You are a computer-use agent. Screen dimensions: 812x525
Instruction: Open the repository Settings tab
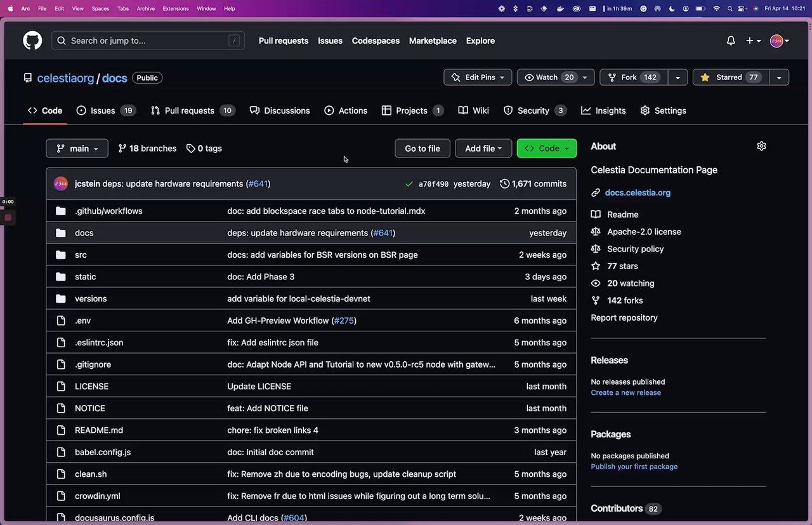663,110
